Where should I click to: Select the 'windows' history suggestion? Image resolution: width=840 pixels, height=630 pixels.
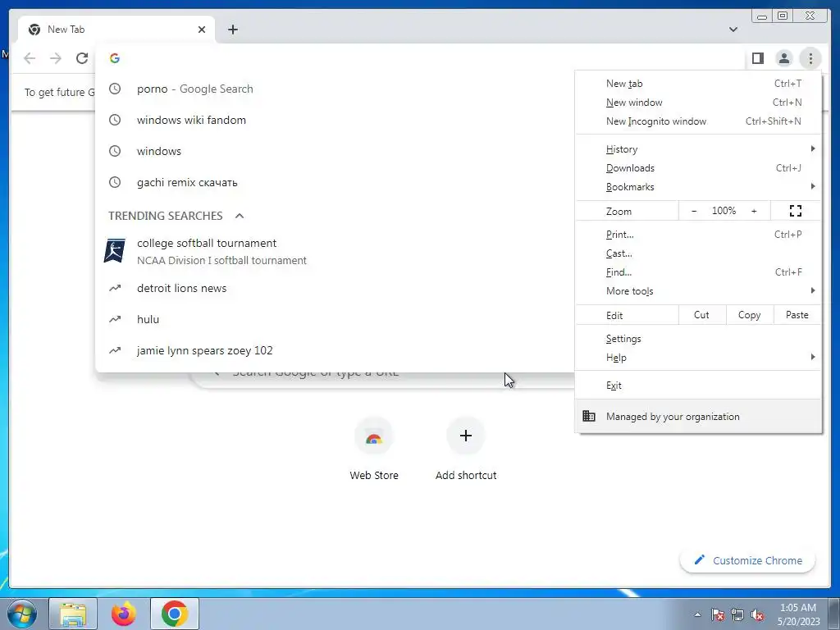pyautogui.click(x=335, y=151)
